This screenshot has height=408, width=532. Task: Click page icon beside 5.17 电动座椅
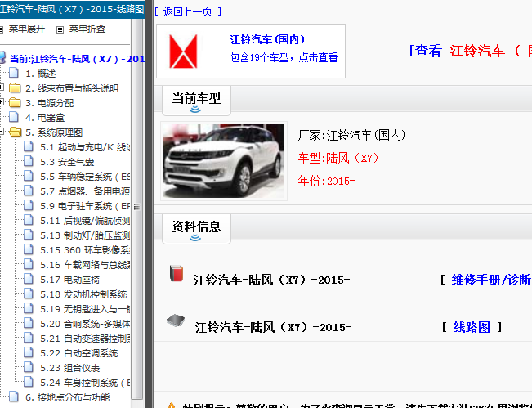(x=29, y=279)
